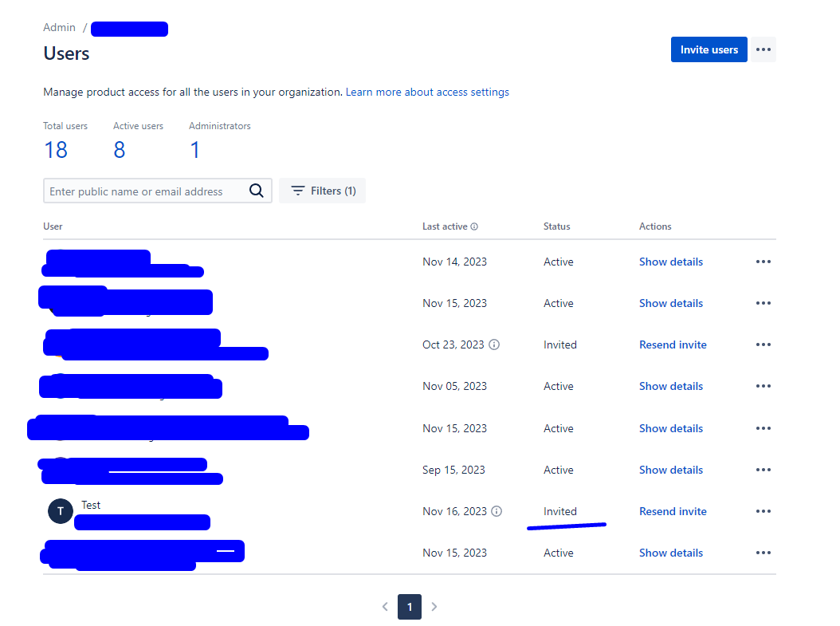Open row menu for Sep 15, 2023 user

pyautogui.click(x=763, y=470)
